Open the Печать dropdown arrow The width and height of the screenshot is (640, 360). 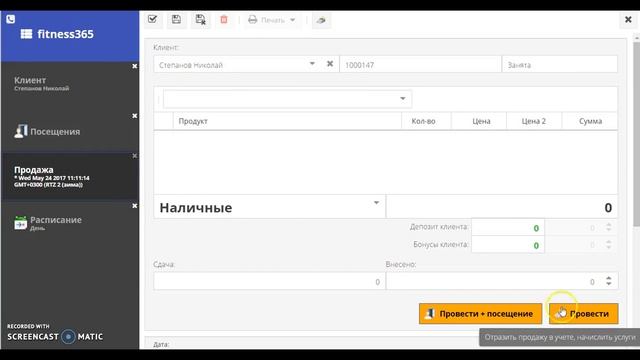click(x=293, y=20)
